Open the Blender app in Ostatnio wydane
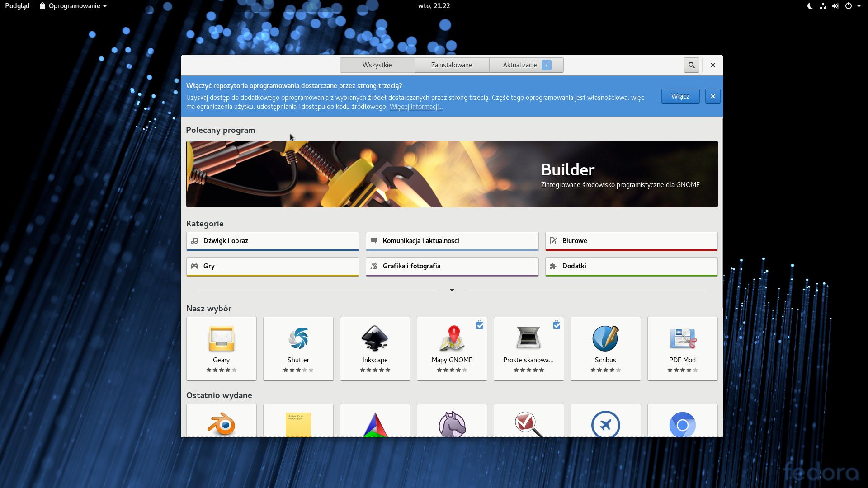Screen dimensions: 868x488 [x=221, y=422]
